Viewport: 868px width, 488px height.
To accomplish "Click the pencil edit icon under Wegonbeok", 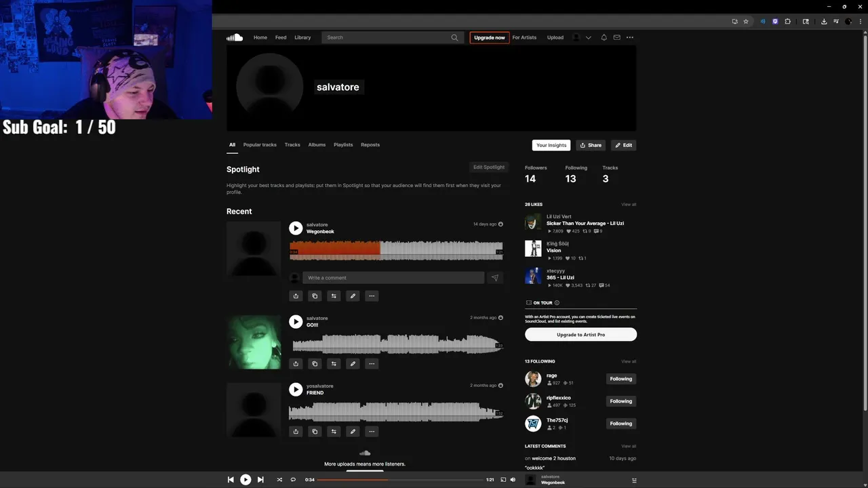I will pyautogui.click(x=353, y=296).
